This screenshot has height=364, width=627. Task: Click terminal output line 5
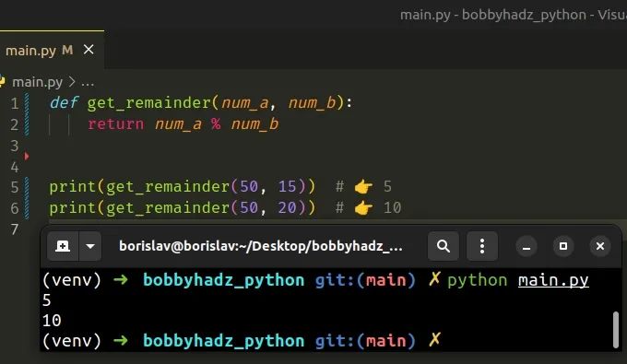point(47,300)
